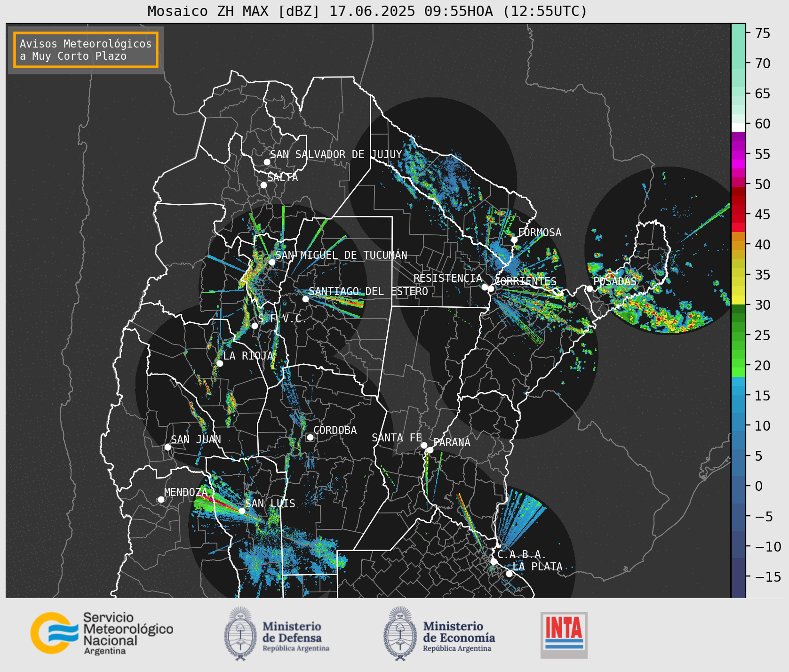
Task: Select the Salta city marker
Action: pyautogui.click(x=264, y=185)
